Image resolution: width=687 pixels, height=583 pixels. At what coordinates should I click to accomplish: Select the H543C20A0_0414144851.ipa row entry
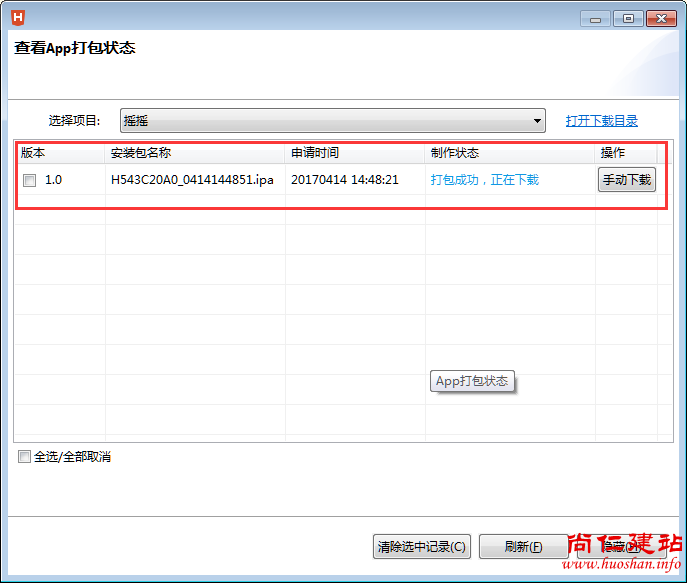tap(192, 180)
